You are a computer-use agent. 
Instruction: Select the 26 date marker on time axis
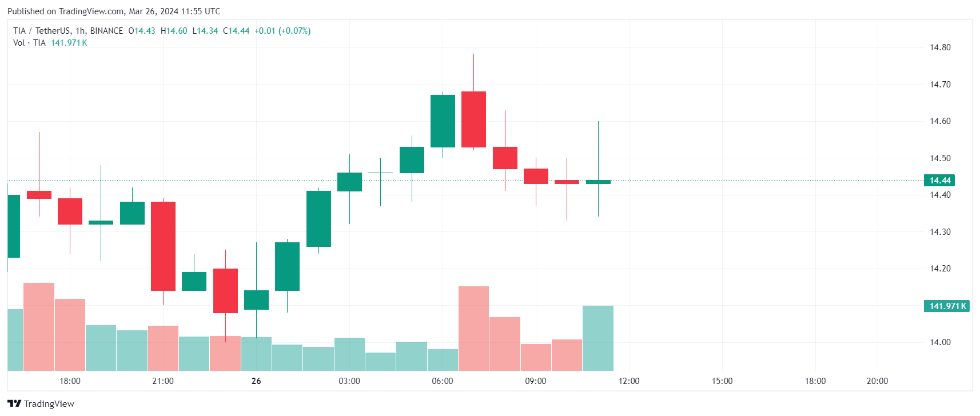[x=256, y=381]
